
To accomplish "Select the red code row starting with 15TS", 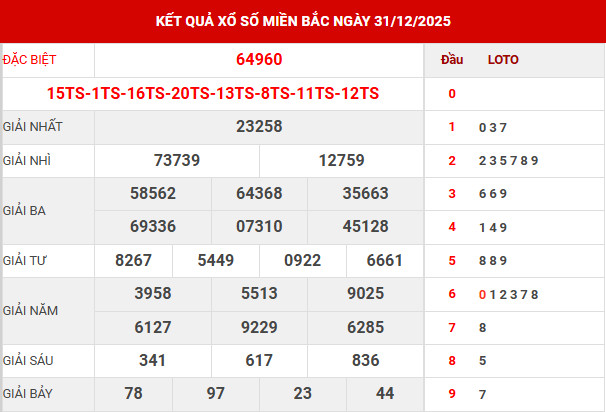I will (x=213, y=93).
